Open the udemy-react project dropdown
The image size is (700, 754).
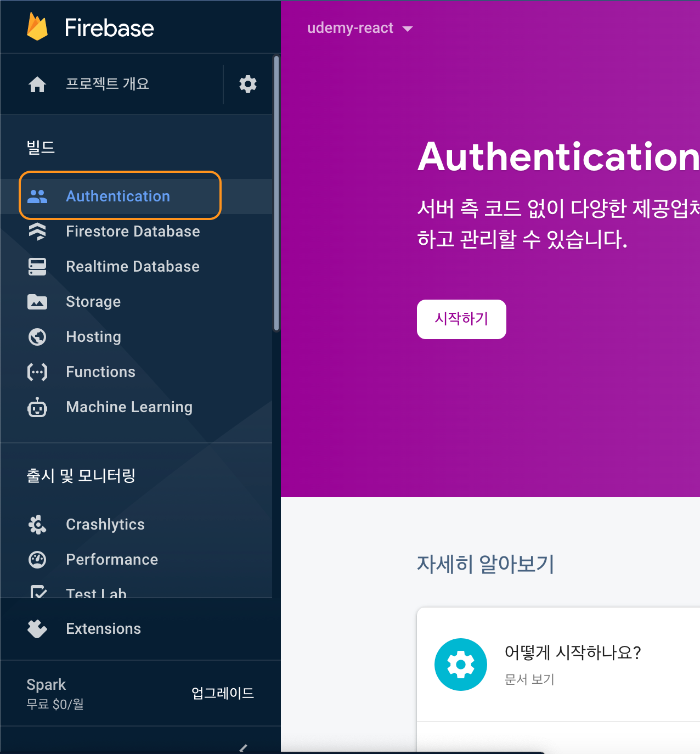click(360, 28)
